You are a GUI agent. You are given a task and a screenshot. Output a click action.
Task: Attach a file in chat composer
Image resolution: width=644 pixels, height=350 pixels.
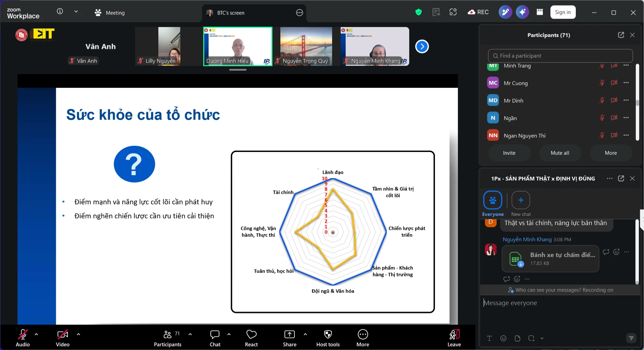click(x=518, y=338)
